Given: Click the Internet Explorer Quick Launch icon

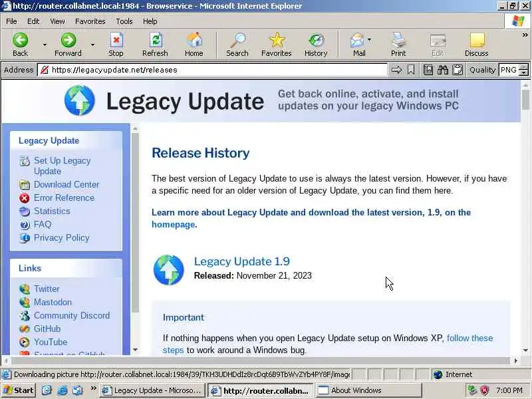Looking at the screenshot, I should click(x=63, y=390).
